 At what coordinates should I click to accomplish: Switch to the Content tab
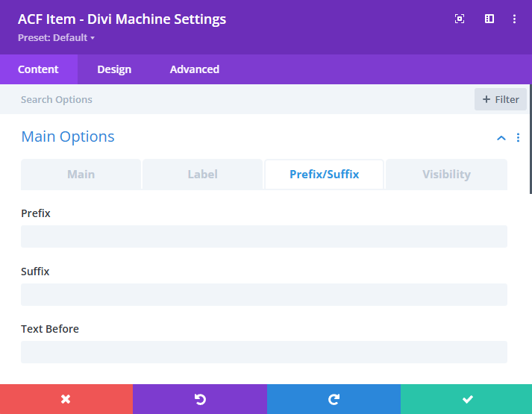(x=38, y=69)
